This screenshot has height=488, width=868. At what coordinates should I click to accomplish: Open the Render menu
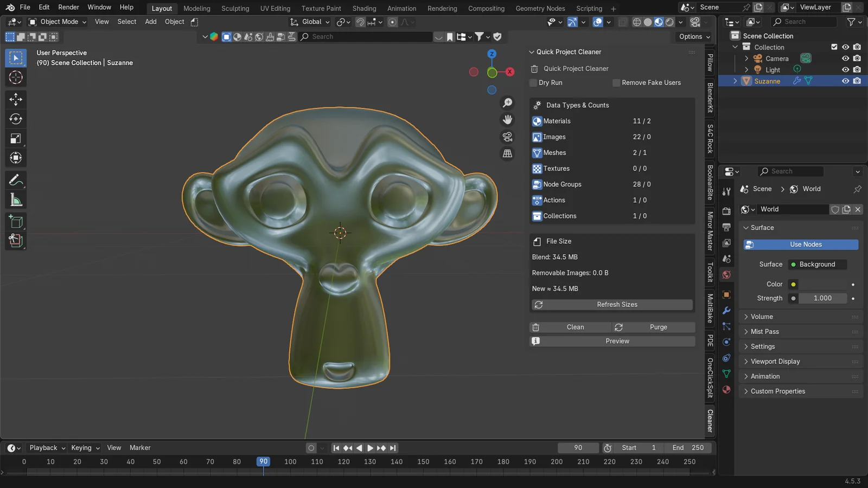coord(68,7)
